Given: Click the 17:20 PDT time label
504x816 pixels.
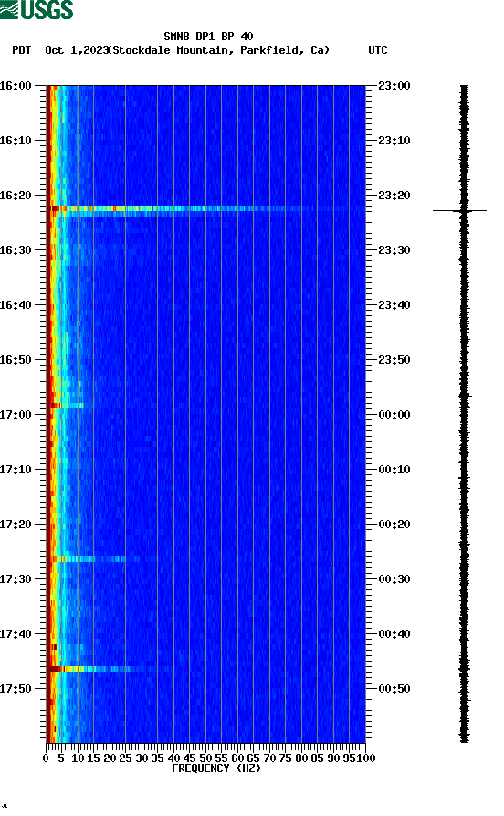Looking at the screenshot, I should pyautogui.click(x=16, y=525).
